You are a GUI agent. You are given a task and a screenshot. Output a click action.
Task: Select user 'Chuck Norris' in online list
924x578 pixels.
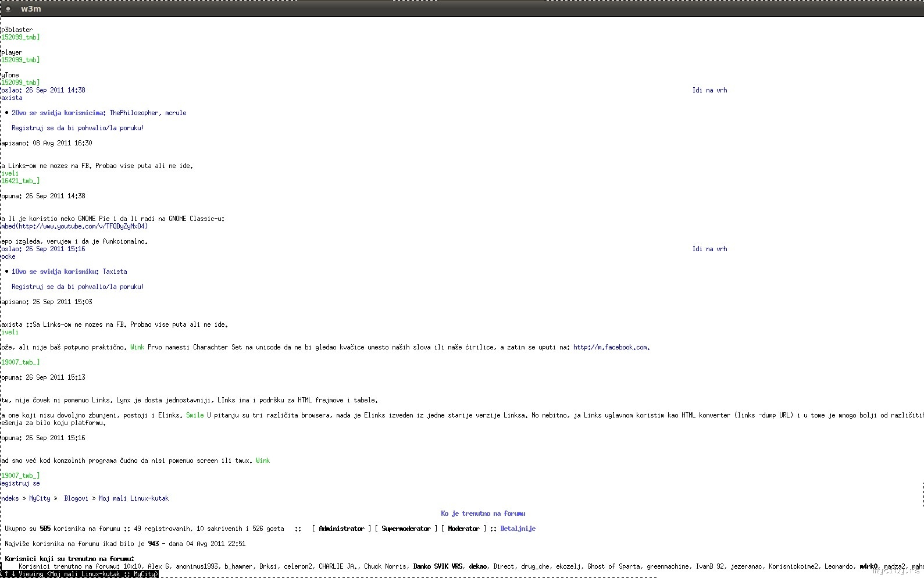pos(385,566)
